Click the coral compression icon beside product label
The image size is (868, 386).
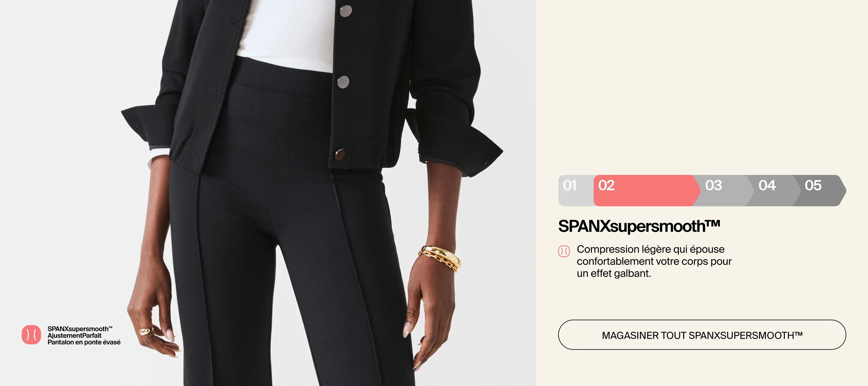[x=31, y=334]
